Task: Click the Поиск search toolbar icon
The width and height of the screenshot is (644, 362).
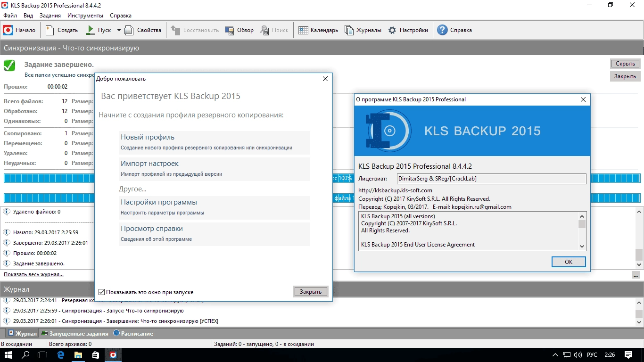Action: point(265,30)
